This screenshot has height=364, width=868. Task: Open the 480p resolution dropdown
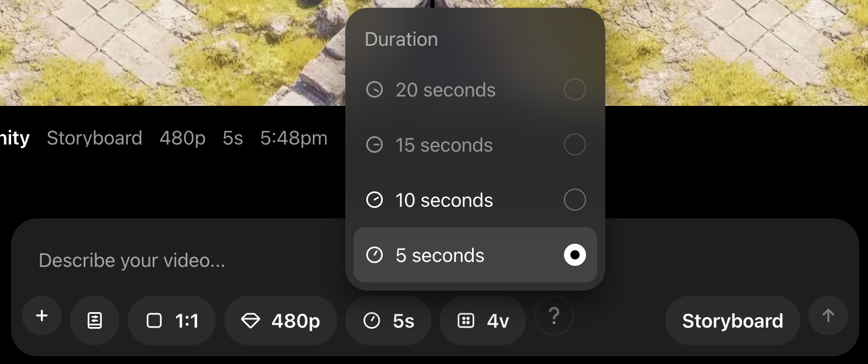pyautogui.click(x=280, y=320)
